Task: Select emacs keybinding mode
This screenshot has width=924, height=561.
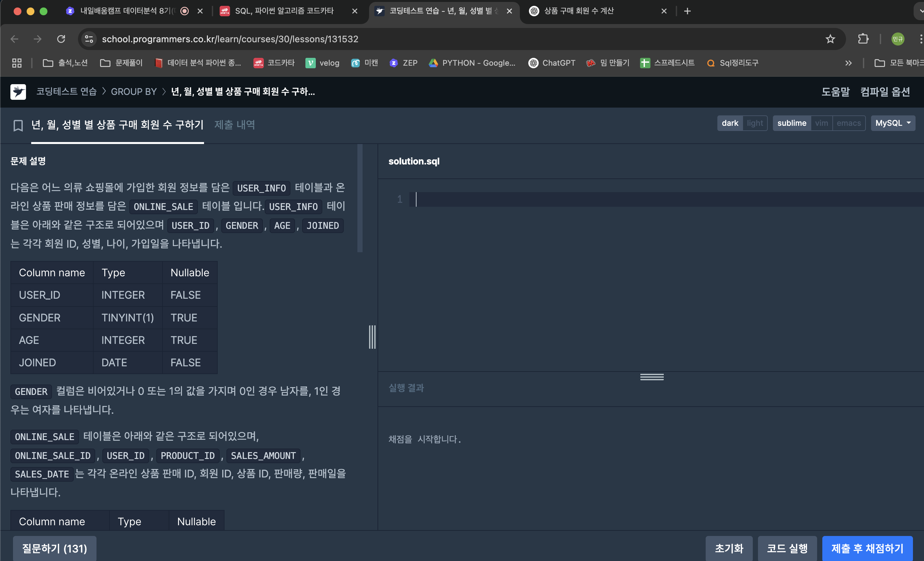Action: pos(848,123)
